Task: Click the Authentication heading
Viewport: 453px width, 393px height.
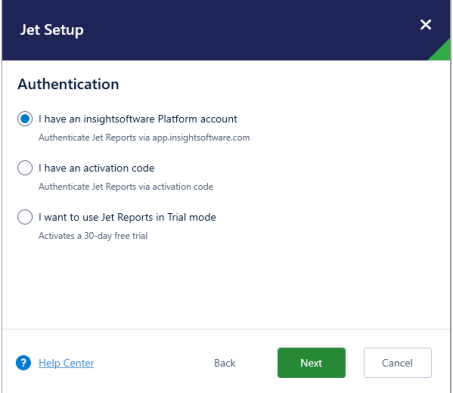Action: (x=68, y=84)
